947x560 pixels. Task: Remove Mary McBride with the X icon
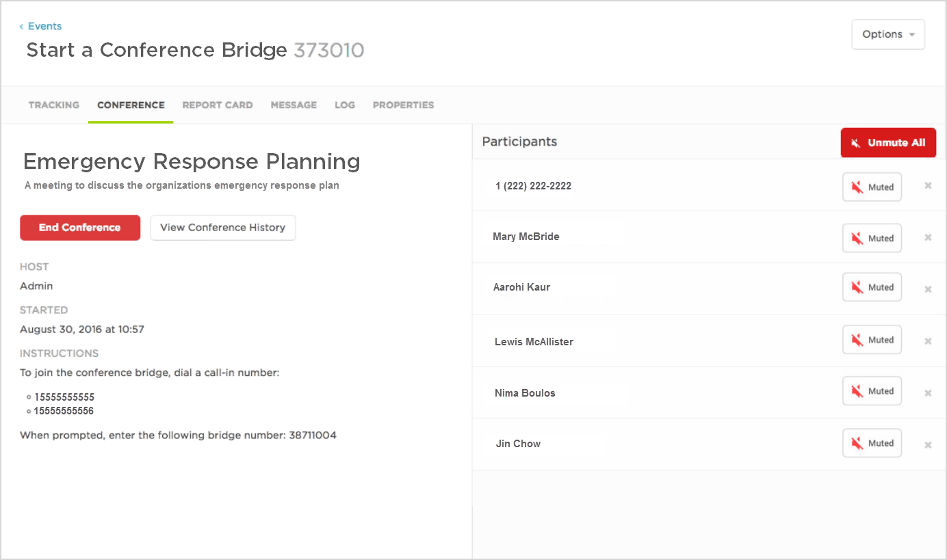[x=928, y=237]
